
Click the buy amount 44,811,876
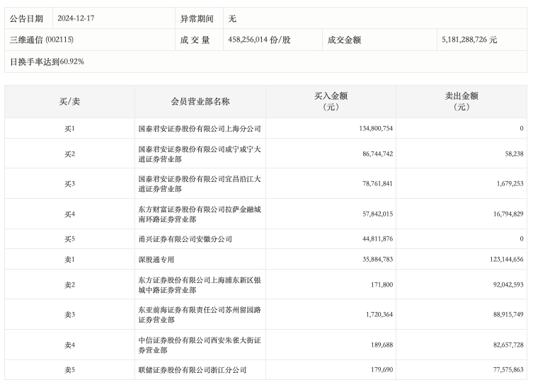pos(377,238)
